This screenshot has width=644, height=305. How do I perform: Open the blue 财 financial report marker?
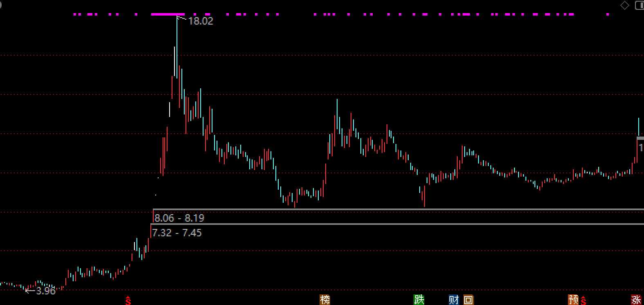coord(454,300)
